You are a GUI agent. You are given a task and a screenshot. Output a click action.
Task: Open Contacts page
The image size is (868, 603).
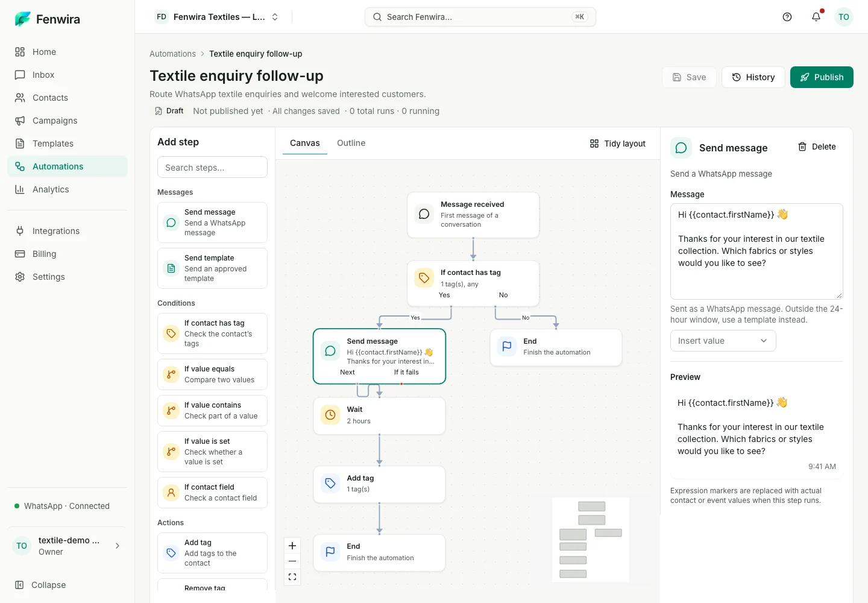coord(68,98)
